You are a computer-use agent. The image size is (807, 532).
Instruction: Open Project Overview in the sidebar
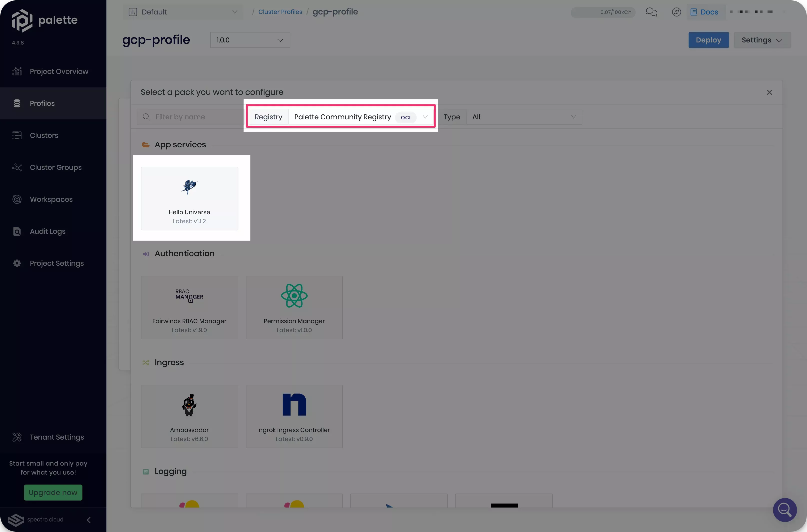[x=53, y=72]
